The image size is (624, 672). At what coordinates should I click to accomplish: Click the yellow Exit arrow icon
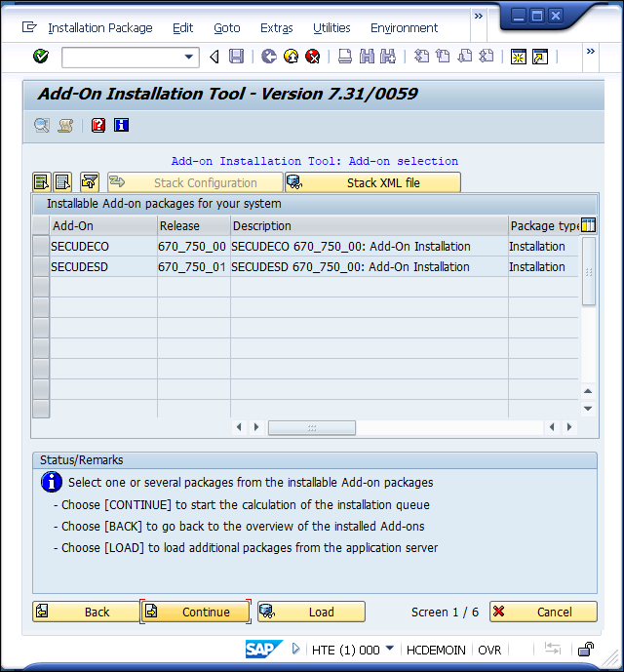(x=292, y=57)
